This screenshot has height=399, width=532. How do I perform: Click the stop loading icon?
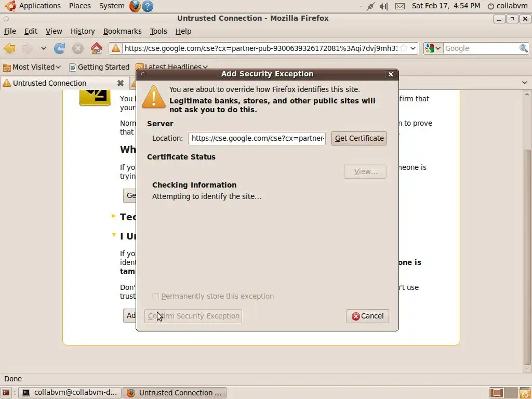(78, 48)
